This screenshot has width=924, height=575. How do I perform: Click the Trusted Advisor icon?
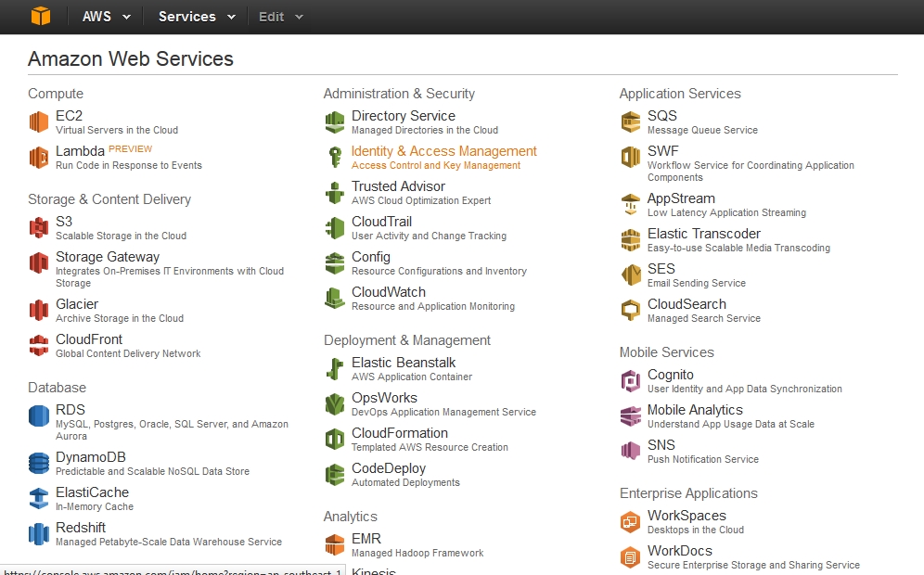tap(335, 193)
